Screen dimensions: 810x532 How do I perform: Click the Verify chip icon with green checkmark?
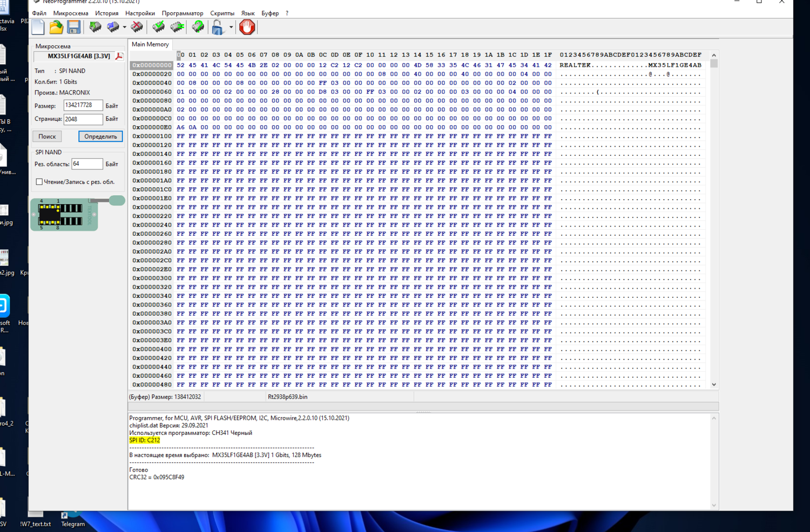[x=159, y=27]
